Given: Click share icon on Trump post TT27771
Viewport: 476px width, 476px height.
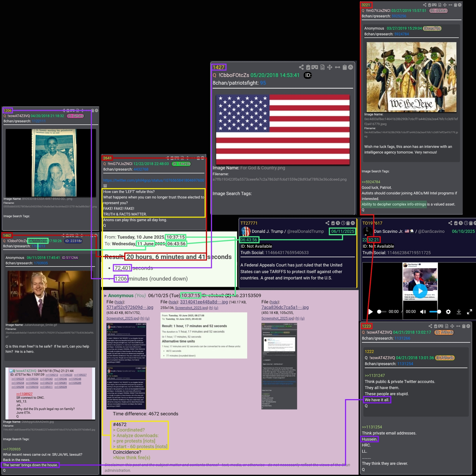Looking at the screenshot, I should (327, 223).
